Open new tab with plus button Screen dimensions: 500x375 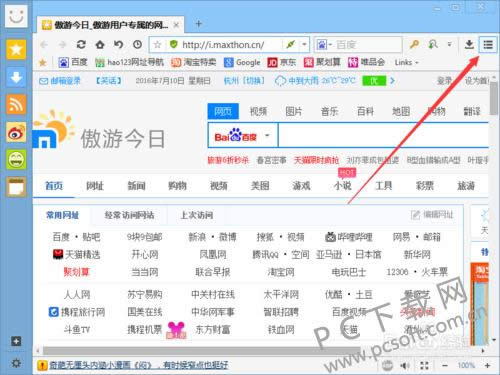point(199,24)
